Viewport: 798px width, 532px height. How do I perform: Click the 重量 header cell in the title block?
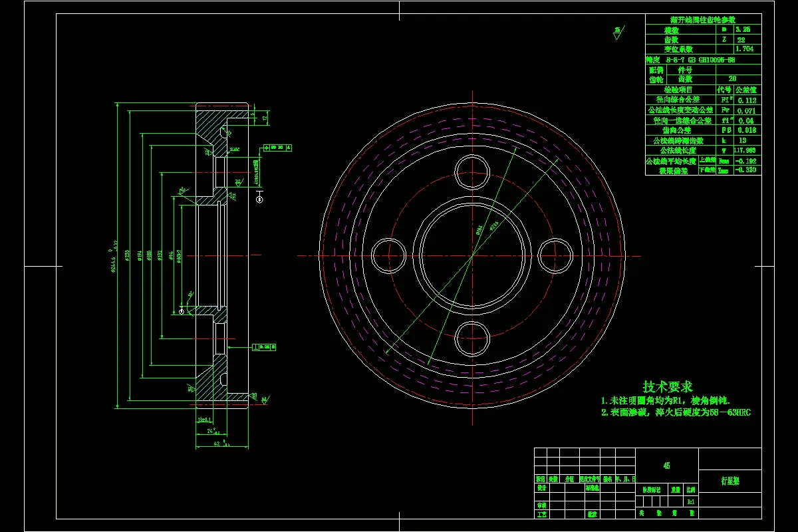(x=675, y=489)
